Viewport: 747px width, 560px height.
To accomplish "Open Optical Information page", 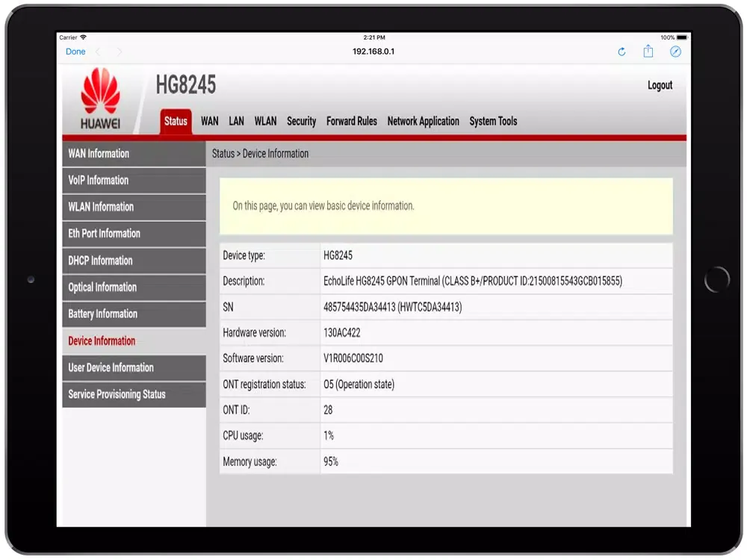I will (x=134, y=287).
